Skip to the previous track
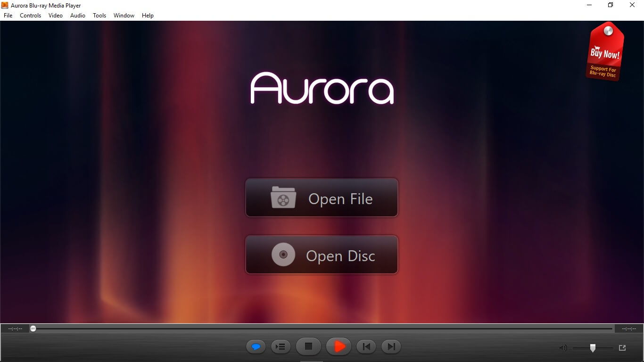 tap(366, 347)
